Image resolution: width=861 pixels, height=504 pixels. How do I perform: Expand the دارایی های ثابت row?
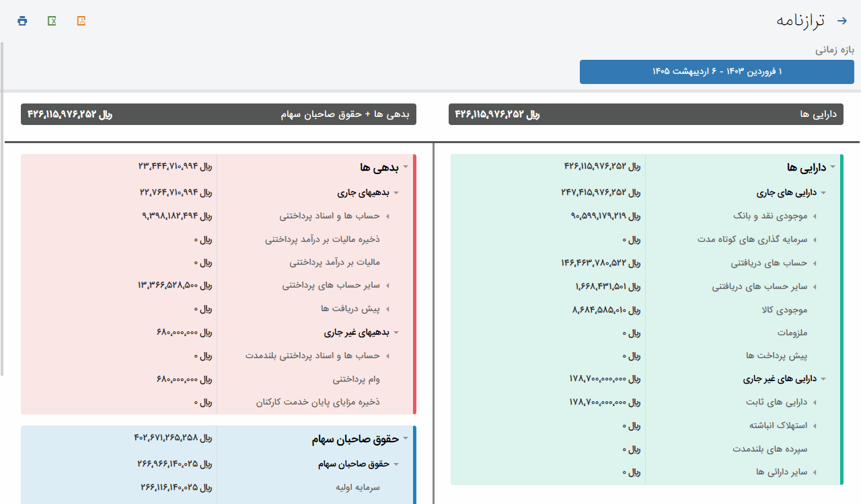(814, 403)
